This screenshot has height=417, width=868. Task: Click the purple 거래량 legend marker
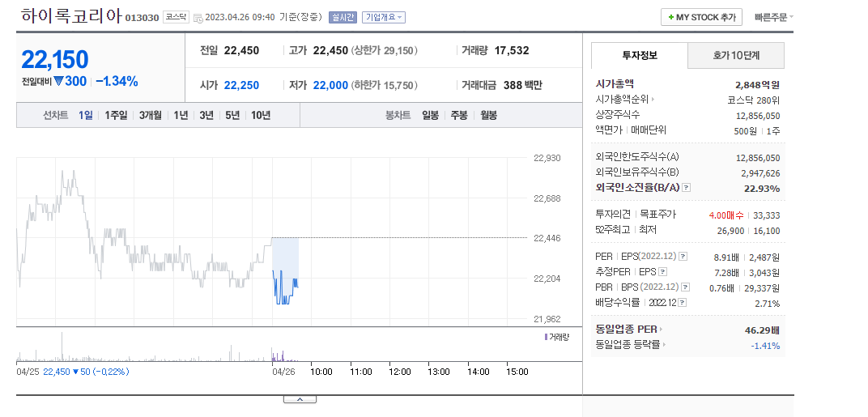547,337
